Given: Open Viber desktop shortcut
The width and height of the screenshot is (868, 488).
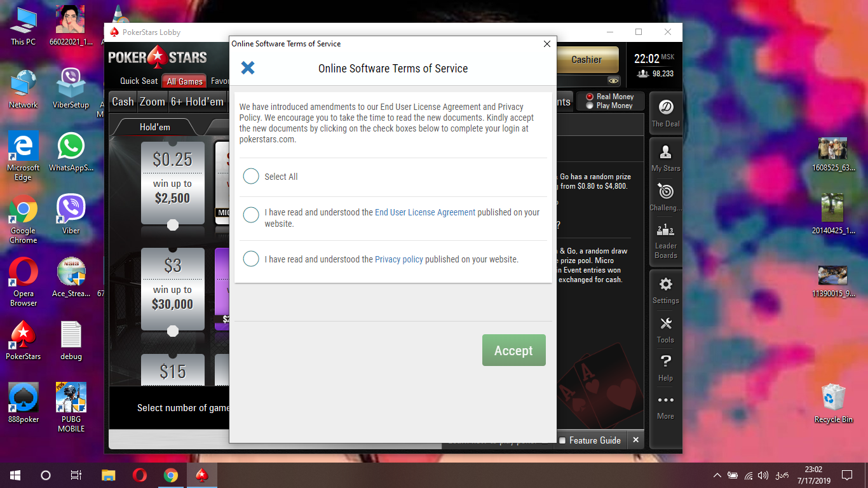Looking at the screenshot, I should click(x=71, y=215).
